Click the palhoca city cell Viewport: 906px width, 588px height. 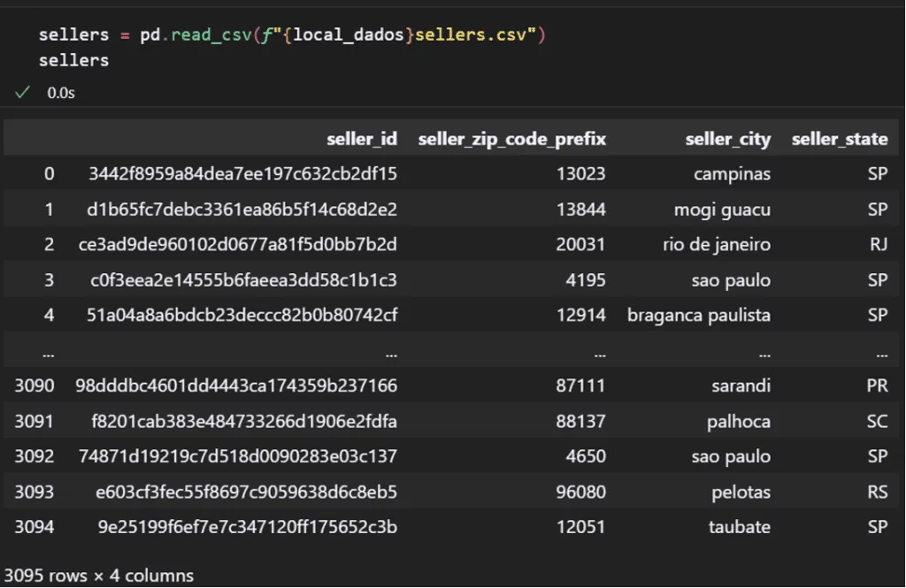coord(739,422)
